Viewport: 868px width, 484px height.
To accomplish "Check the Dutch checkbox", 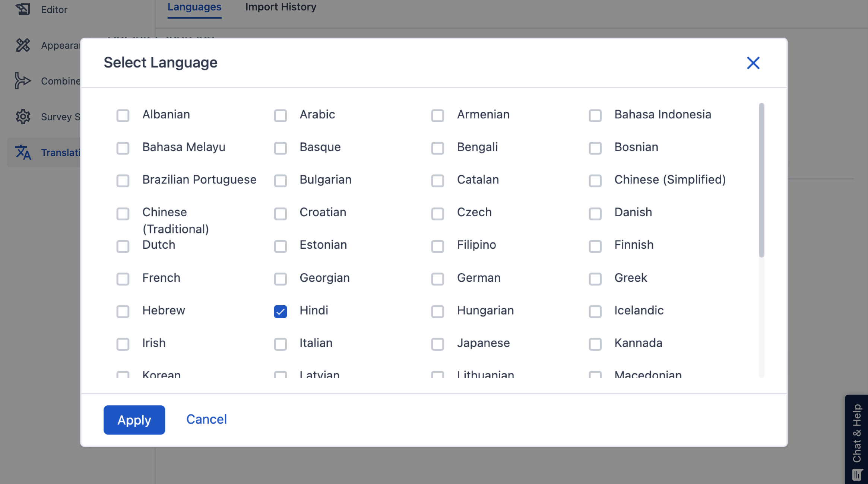I will 123,246.
